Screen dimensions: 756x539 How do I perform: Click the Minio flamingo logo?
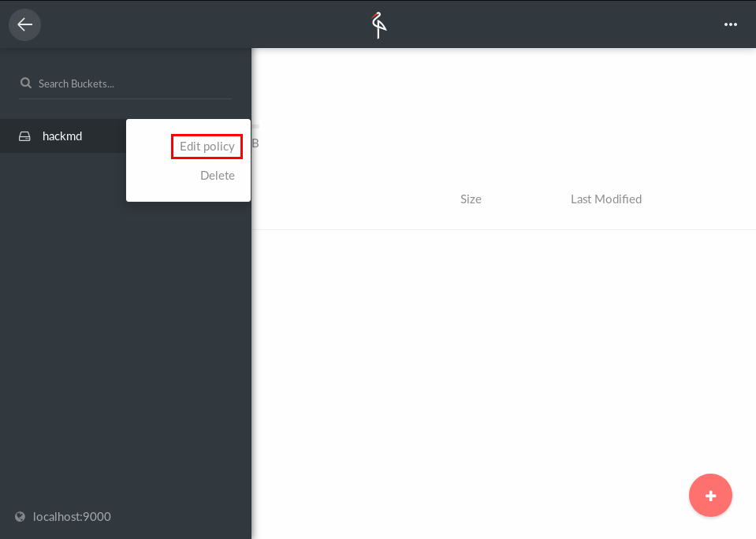coord(379,24)
